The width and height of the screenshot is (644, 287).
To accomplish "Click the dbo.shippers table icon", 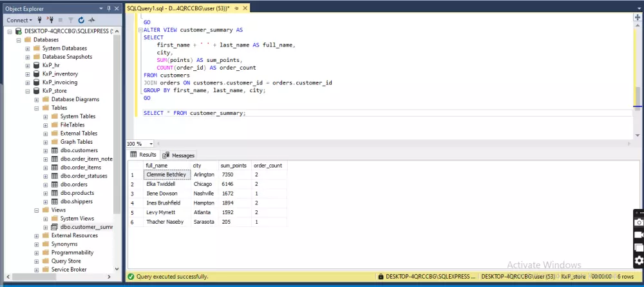I will tap(54, 201).
